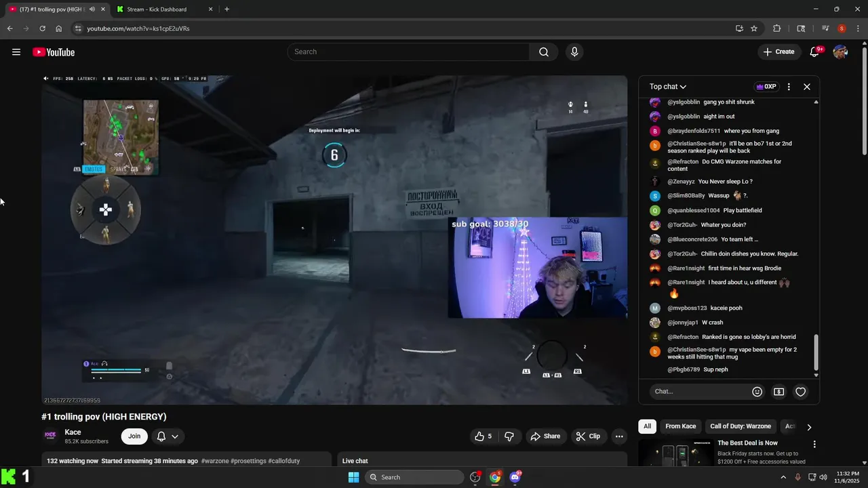Click the Clip button
Image resolution: width=868 pixels, height=488 pixels.
(x=588, y=436)
